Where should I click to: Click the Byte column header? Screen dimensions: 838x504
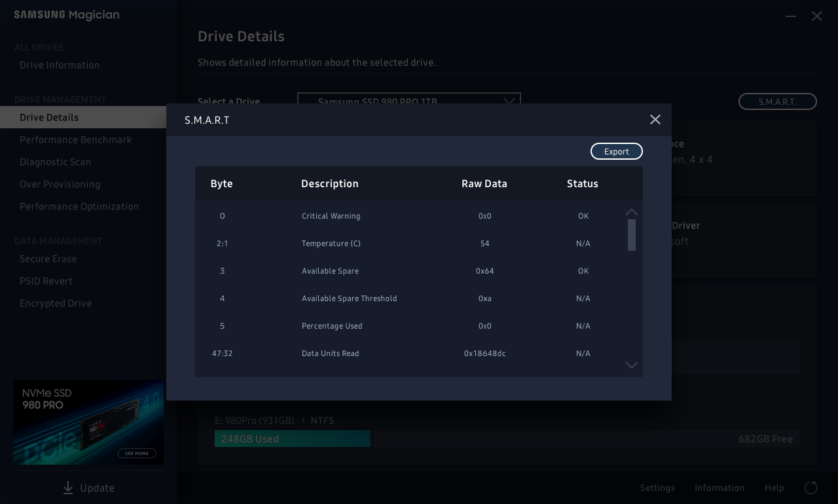222,184
